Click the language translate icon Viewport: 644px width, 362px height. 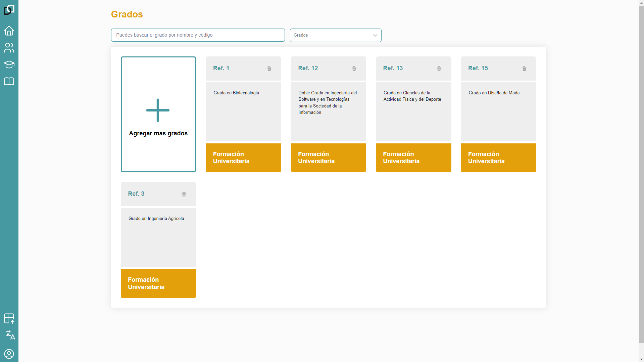click(x=10, y=335)
